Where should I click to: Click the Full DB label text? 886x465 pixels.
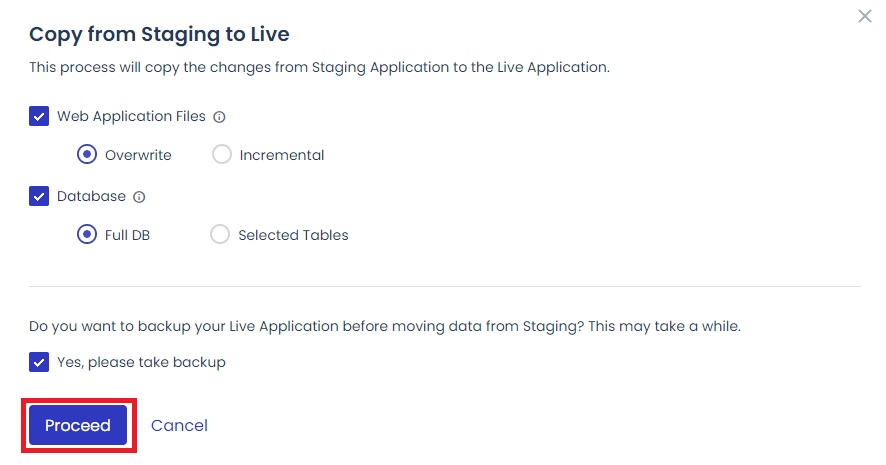tap(127, 235)
